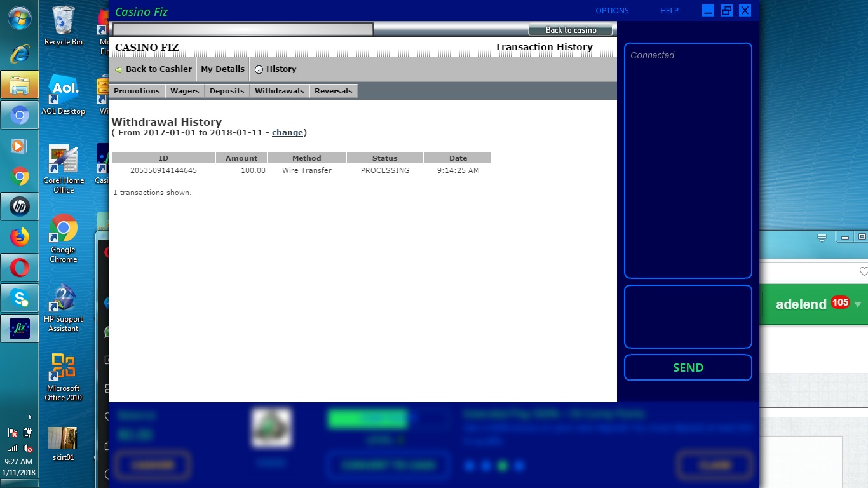Open adelend dropdown in background window
The image size is (868, 488).
[x=858, y=305]
